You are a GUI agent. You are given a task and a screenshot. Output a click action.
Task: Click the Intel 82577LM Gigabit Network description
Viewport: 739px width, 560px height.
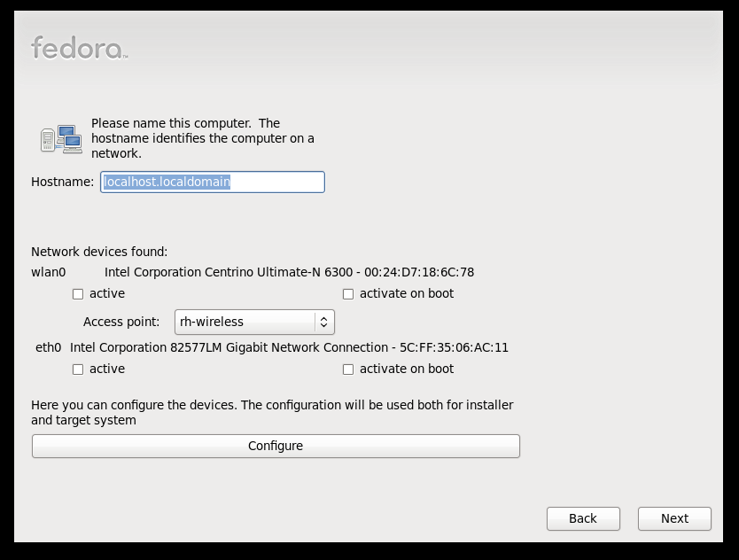(289, 348)
